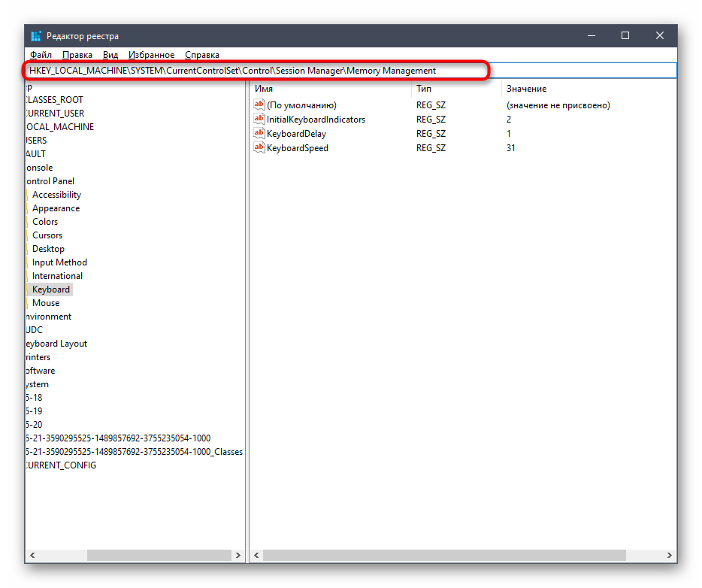Click the KeyboardDelay string value icon
The image size is (702, 588).
tap(260, 134)
